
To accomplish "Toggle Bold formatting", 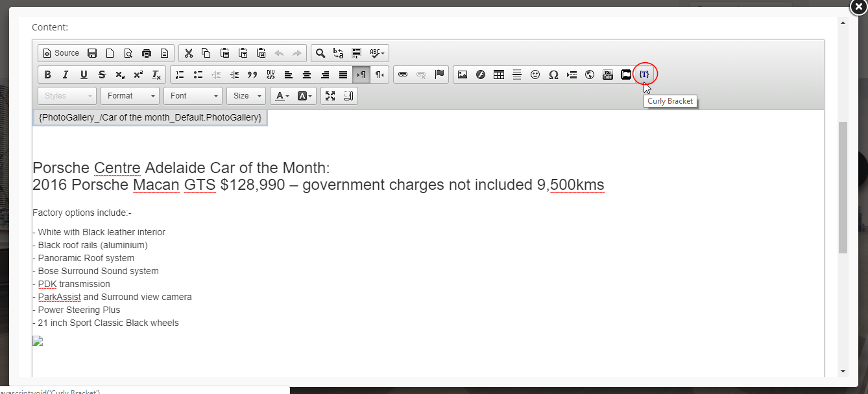I will tap(47, 75).
